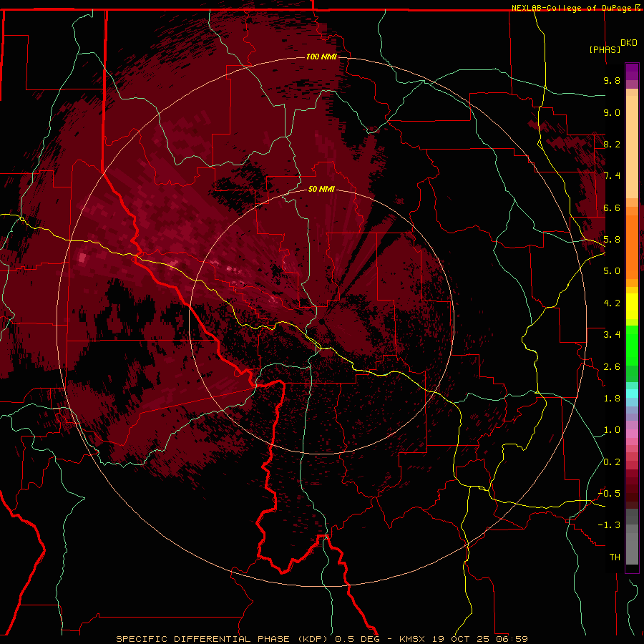Click the 9.0 value on the color scale
Screen dimensions: 644x644
612,112
